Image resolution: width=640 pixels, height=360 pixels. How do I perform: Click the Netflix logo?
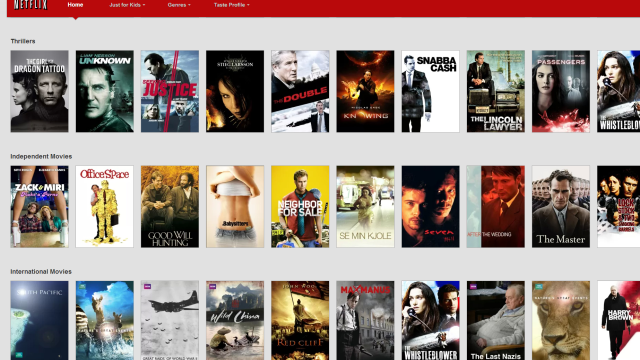tap(31, 5)
